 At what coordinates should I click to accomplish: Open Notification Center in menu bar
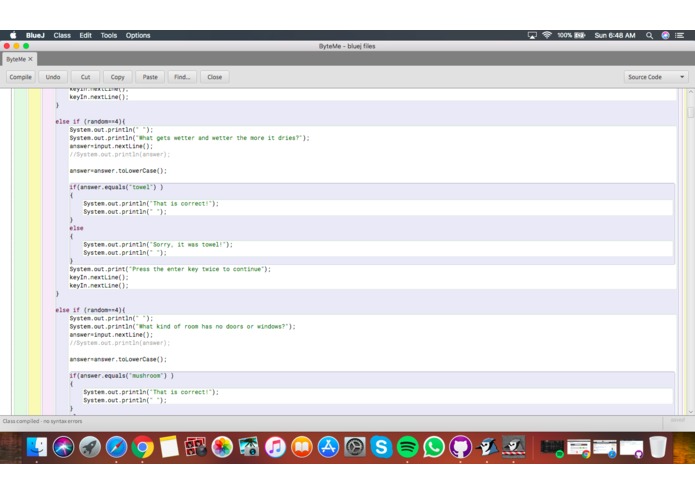679,35
